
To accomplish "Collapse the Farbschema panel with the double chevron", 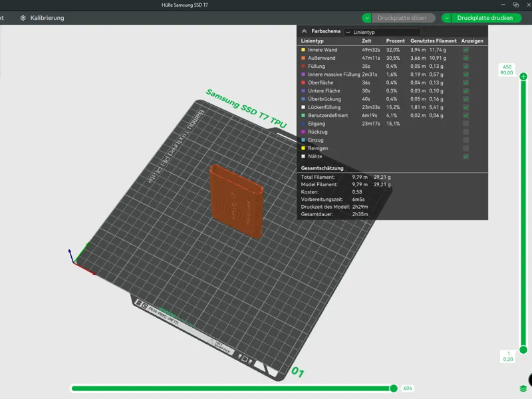I will [x=305, y=31].
